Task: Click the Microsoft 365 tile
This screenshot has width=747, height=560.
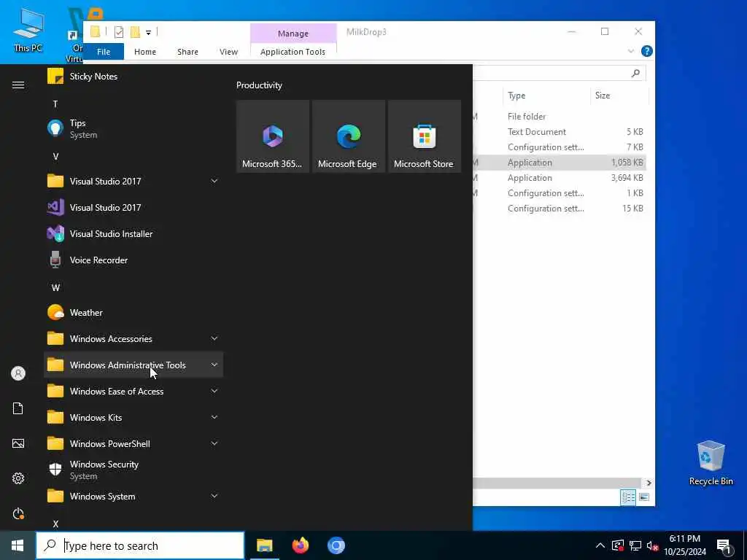Action: (273, 136)
